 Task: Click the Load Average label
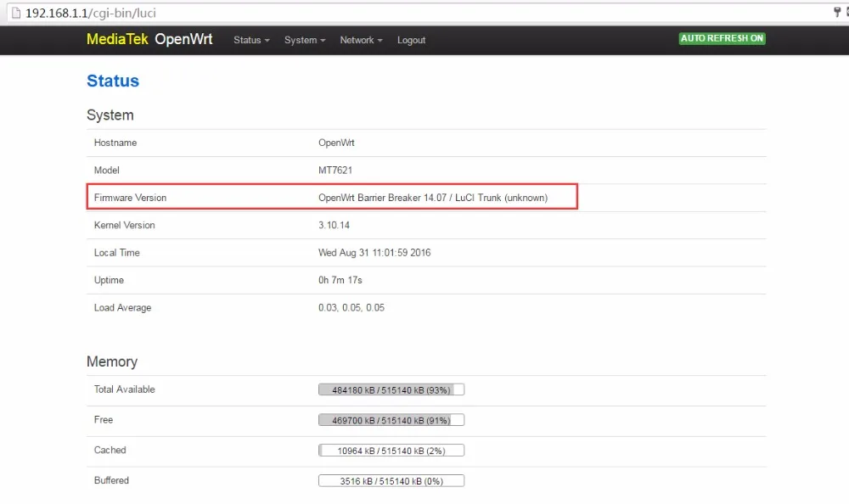point(122,307)
